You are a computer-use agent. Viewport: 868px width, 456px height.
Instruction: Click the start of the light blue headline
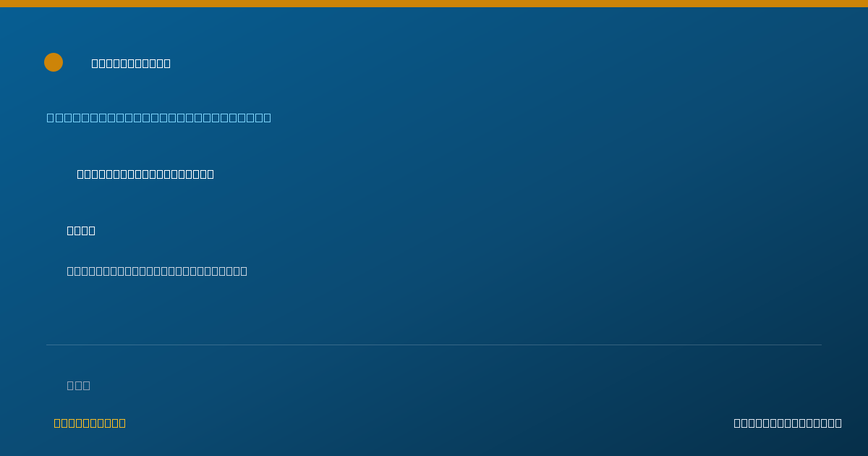(x=51, y=117)
